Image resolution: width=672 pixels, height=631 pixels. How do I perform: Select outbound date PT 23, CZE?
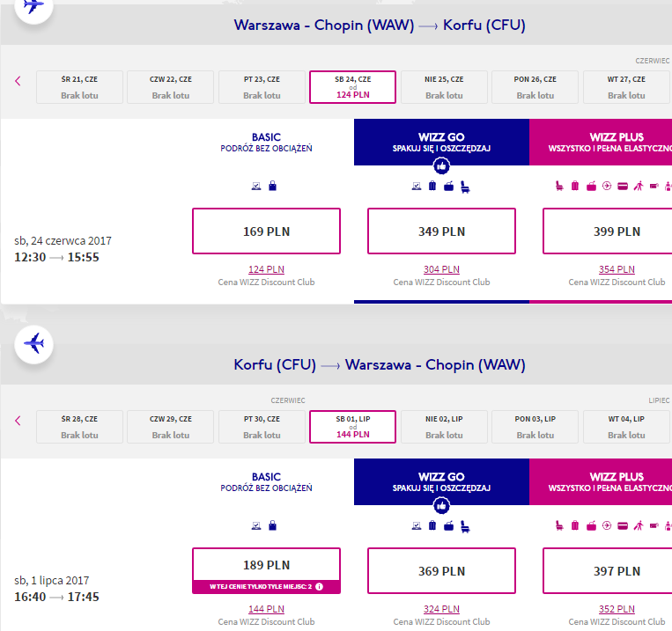[262, 87]
